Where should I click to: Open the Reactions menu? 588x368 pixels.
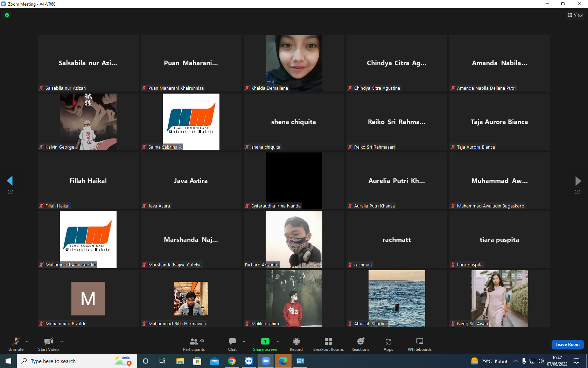[x=360, y=344]
